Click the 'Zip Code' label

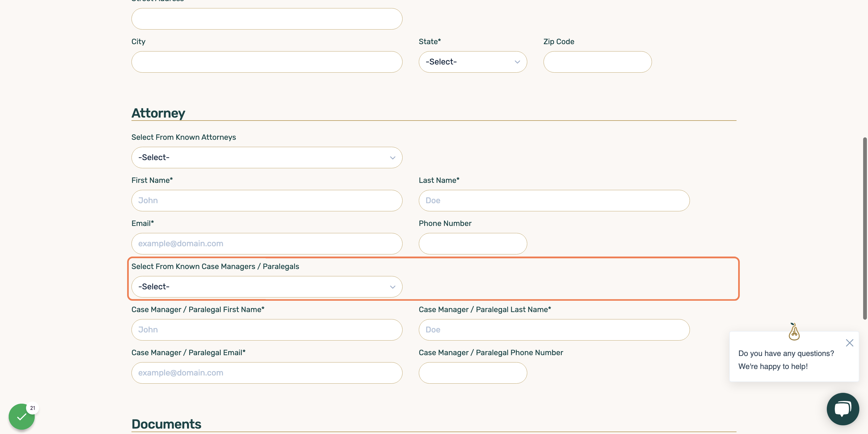click(x=559, y=42)
